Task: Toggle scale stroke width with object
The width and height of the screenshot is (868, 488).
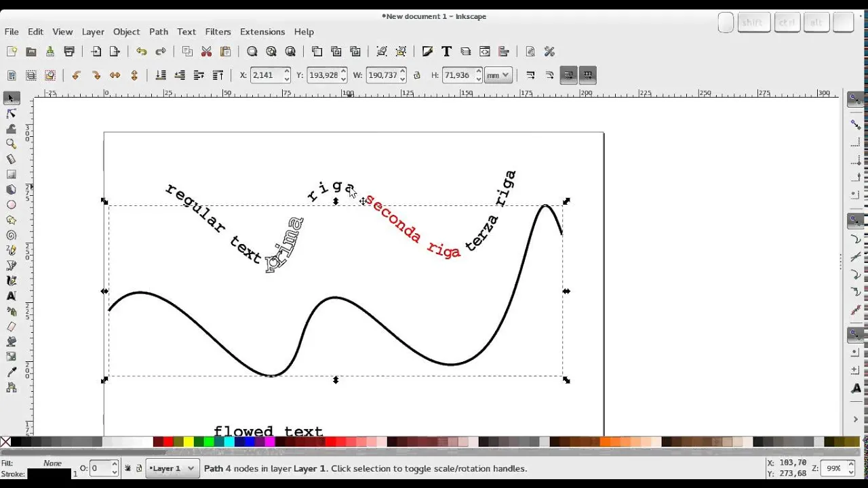Action: click(530, 75)
